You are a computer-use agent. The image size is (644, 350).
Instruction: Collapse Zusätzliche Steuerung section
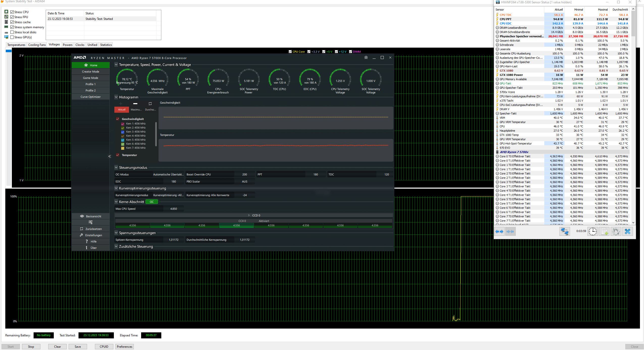tap(116, 246)
